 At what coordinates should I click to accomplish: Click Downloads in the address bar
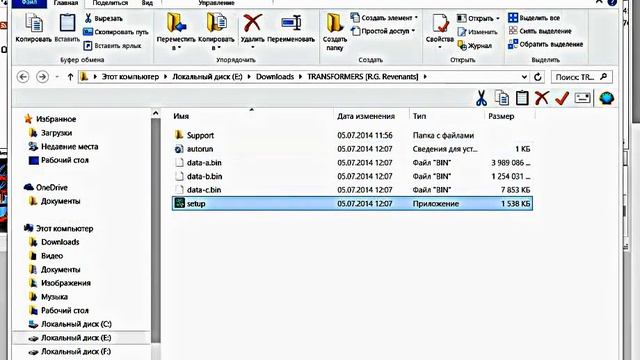point(275,77)
